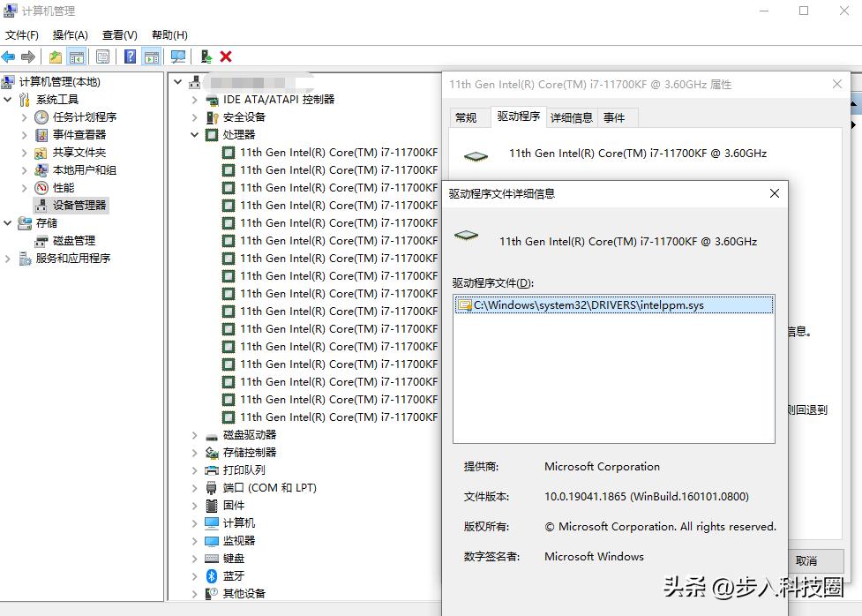Expand the 磁盘驱动器 tree node
The image size is (862, 616).
(194, 434)
